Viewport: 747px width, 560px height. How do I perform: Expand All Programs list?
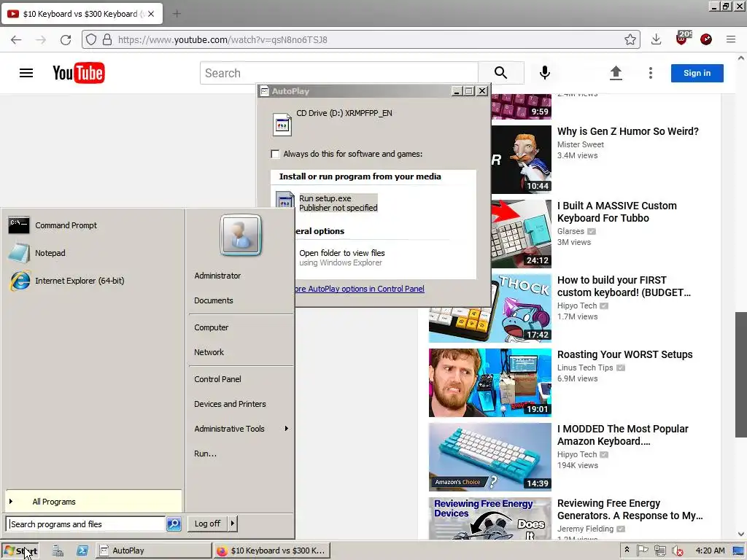(93, 502)
